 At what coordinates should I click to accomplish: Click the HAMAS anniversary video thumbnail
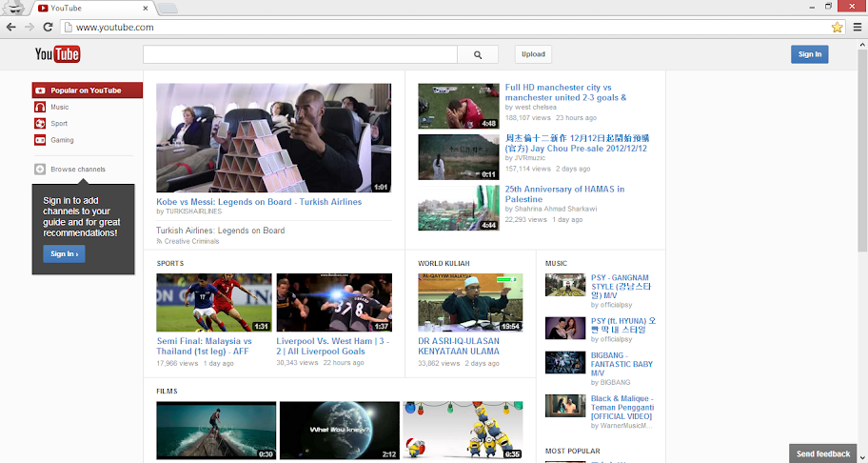tap(459, 208)
